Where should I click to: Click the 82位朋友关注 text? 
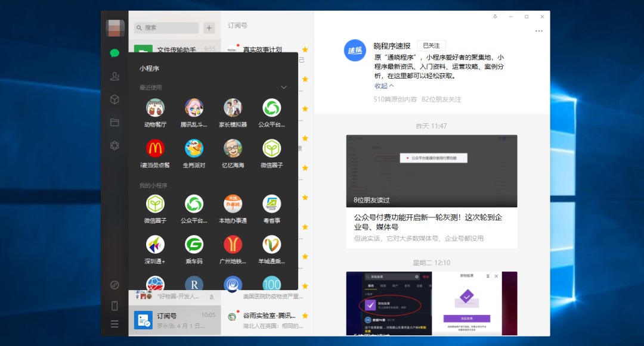click(x=441, y=99)
